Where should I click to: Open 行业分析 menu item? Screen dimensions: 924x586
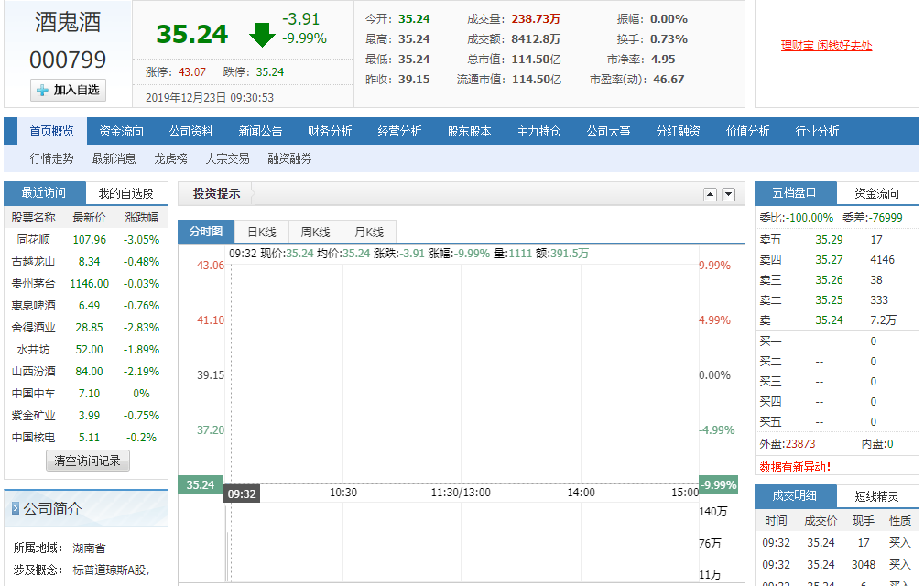(818, 131)
